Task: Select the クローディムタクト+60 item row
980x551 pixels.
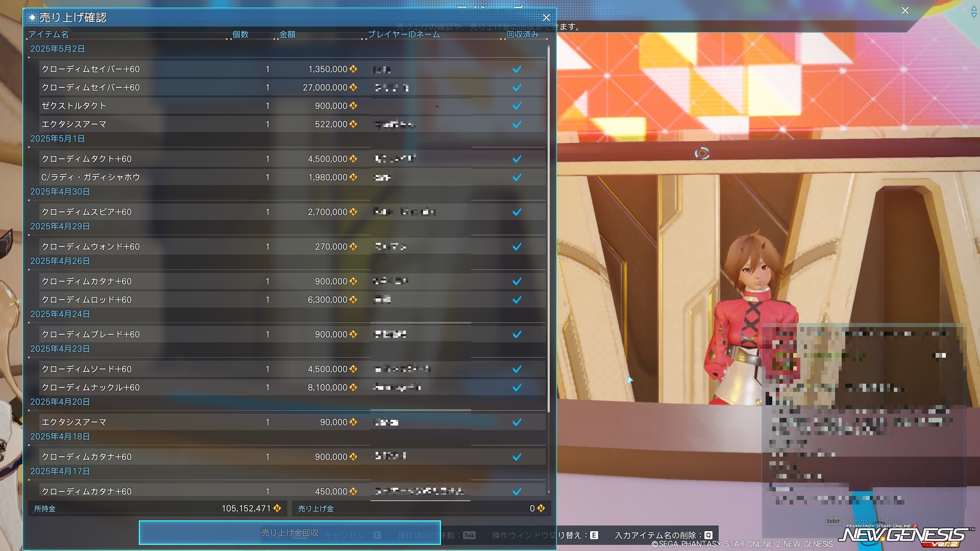Action: [x=292, y=159]
